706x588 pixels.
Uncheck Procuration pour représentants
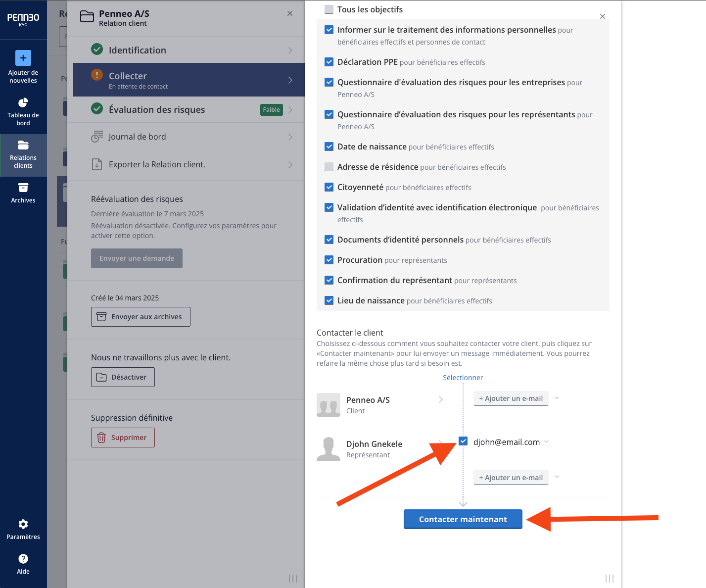[329, 260]
